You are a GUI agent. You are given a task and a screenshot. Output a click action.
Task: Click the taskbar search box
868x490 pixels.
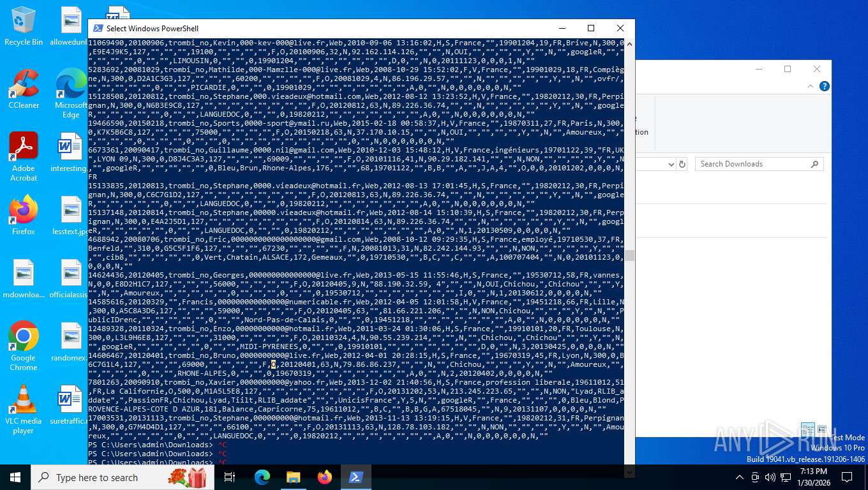[x=123, y=477]
